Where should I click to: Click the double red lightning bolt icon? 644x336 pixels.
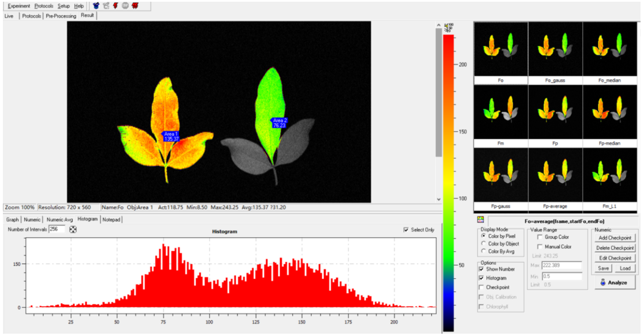[x=135, y=6]
